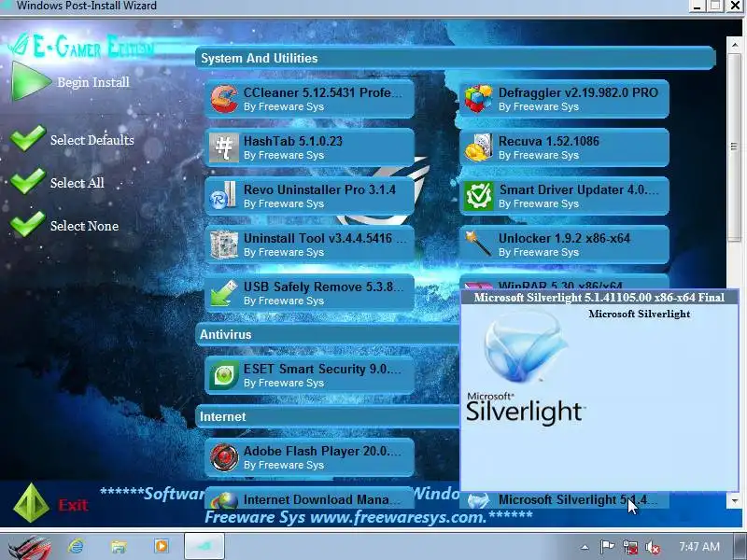Click the Recuva hard-hat icon
This screenshot has height=560, width=747.
(478, 147)
